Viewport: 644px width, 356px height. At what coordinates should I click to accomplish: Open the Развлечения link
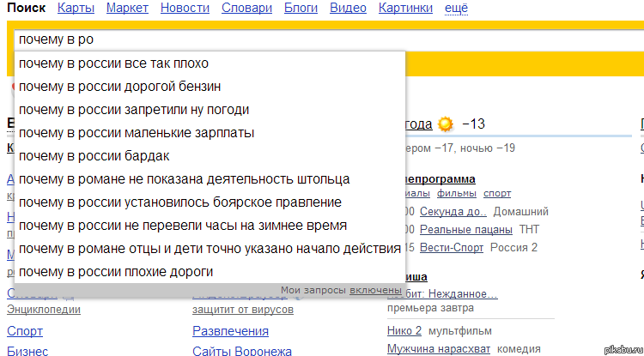[230, 331]
